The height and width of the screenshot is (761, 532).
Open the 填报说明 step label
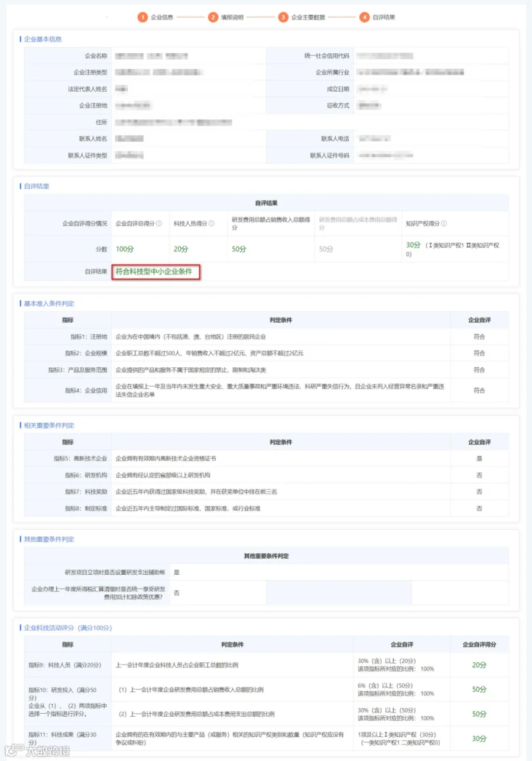pyautogui.click(x=232, y=17)
